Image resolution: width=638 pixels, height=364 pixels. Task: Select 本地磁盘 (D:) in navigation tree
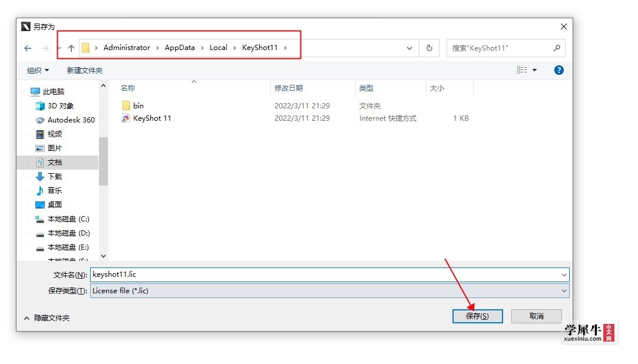coord(69,233)
